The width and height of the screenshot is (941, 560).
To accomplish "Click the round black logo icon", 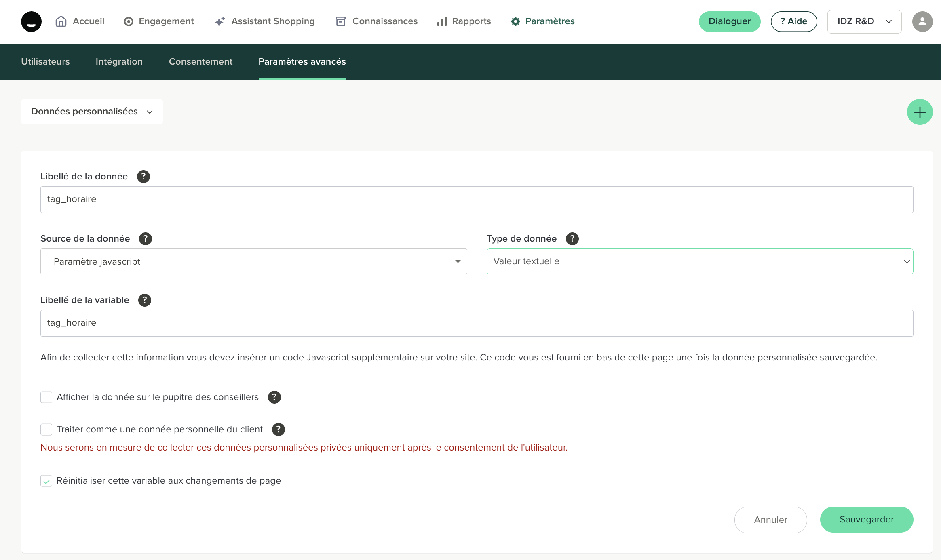I will click(x=31, y=21).
